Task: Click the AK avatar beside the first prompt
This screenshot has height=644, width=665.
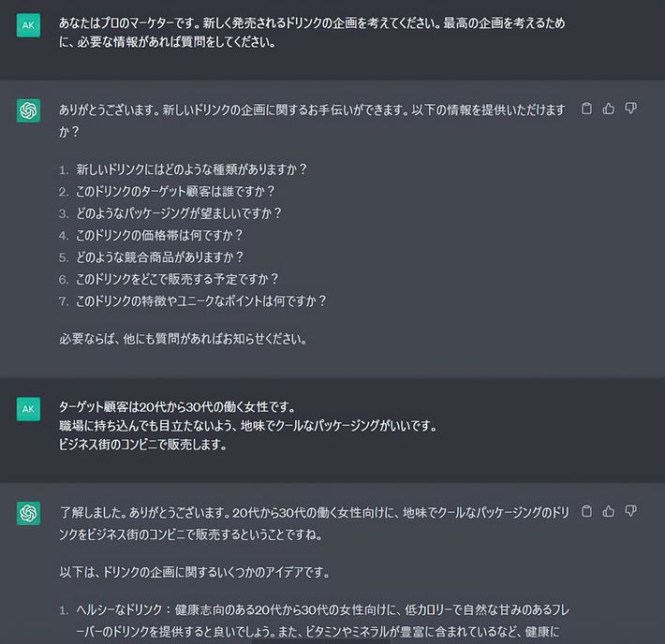Action: [x=28, y=25]
